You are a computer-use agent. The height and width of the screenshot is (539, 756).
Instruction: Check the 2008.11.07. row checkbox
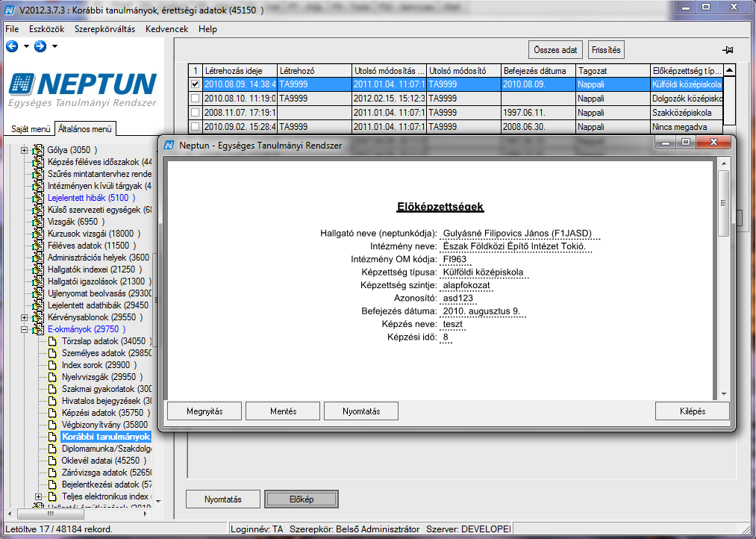point(195,112)
